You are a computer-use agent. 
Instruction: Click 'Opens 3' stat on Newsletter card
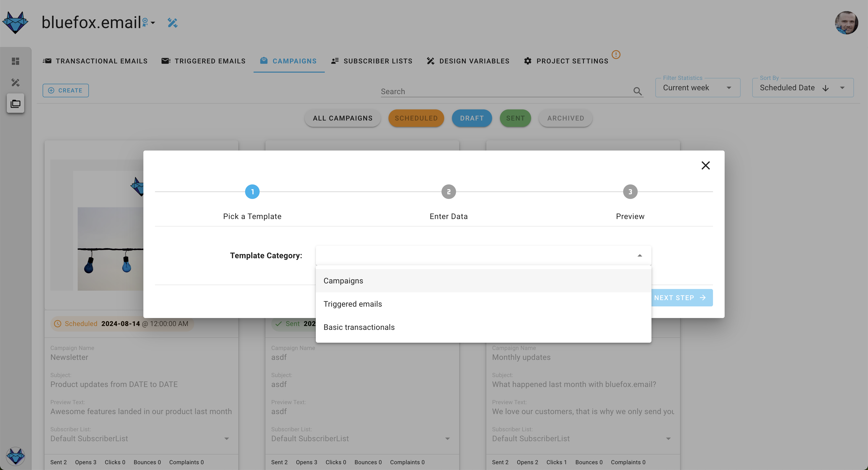(85, 462)
